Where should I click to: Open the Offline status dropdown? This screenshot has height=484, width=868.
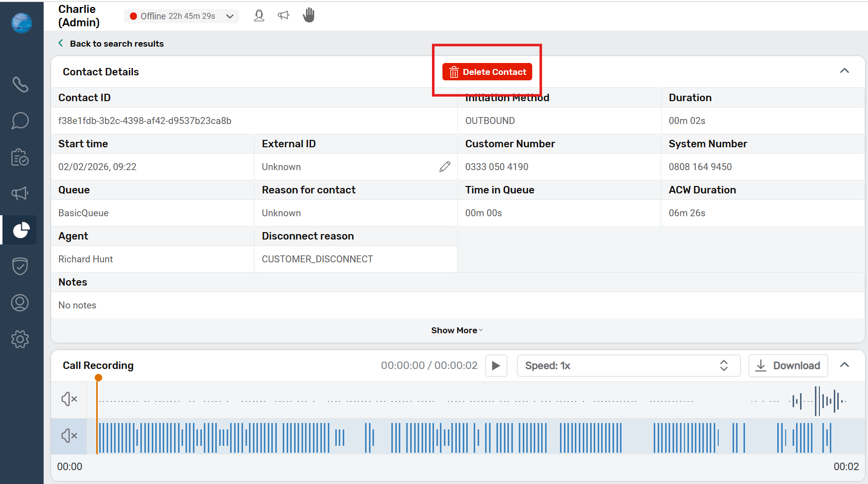click(182, 16)
